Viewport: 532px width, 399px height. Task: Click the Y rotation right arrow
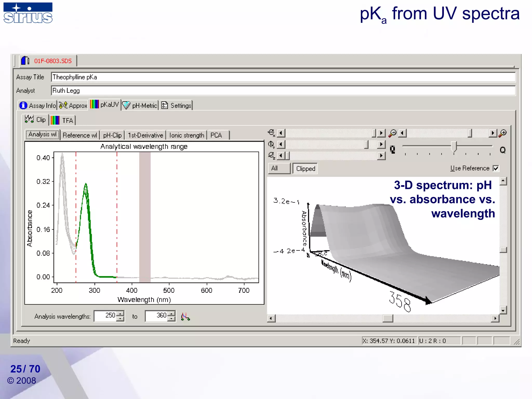click(381, 144)
